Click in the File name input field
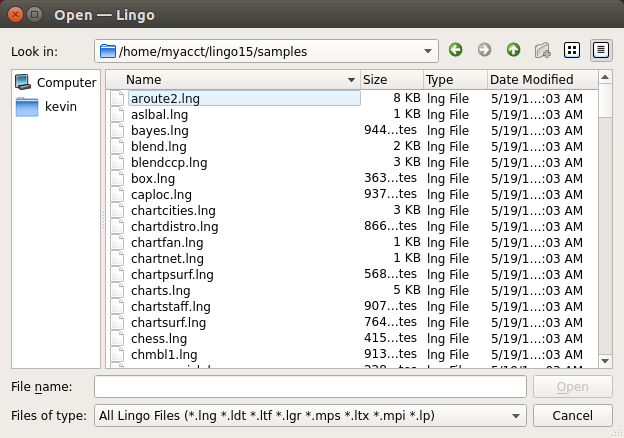The image size is (624, 438). (x=310, y=387)
